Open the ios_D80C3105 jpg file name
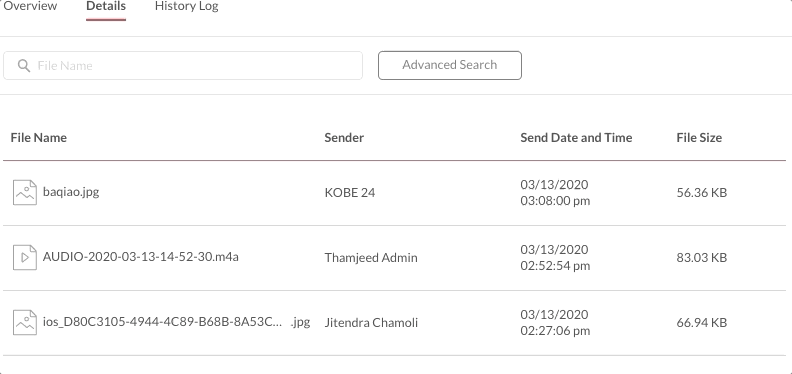The image size is (792, 374). 176,322
